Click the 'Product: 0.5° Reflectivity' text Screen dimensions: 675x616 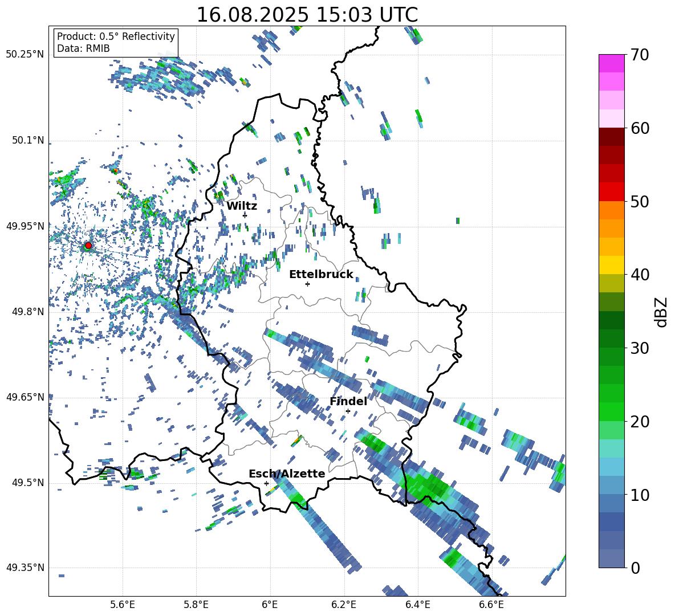pos(116,36)
